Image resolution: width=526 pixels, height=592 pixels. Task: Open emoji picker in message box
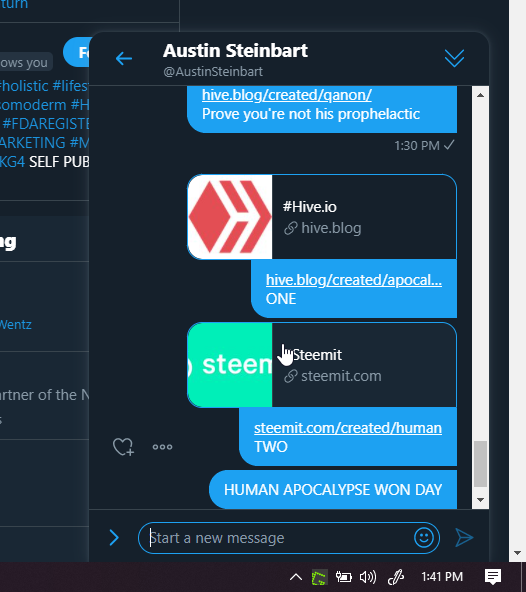(x=424, y=537)
